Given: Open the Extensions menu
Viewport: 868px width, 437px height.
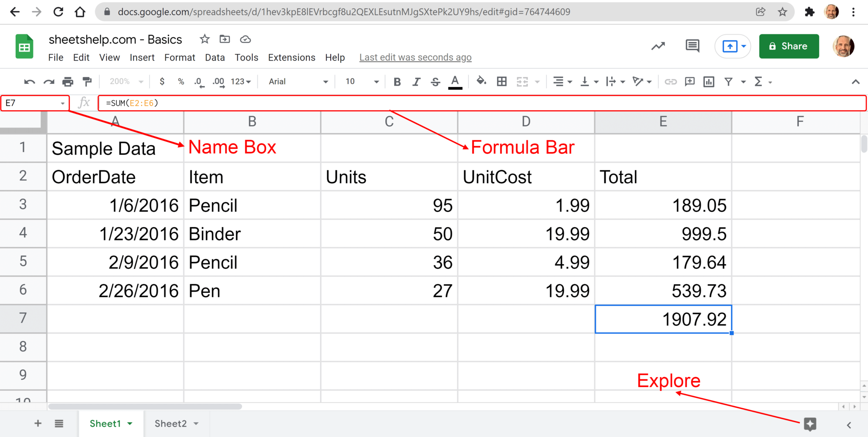Looking at the screenshot, I should coord(291,57).
